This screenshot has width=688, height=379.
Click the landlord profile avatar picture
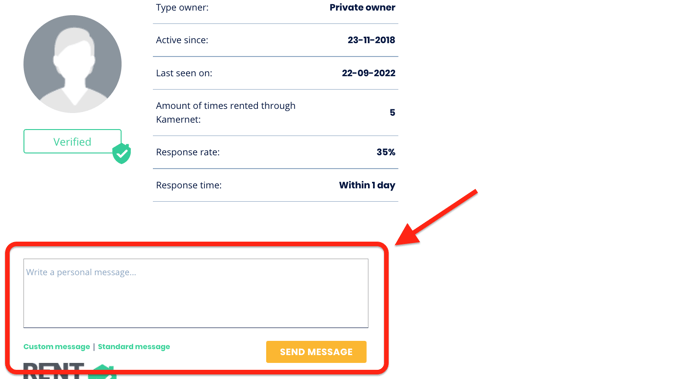[x=72, y=64]
